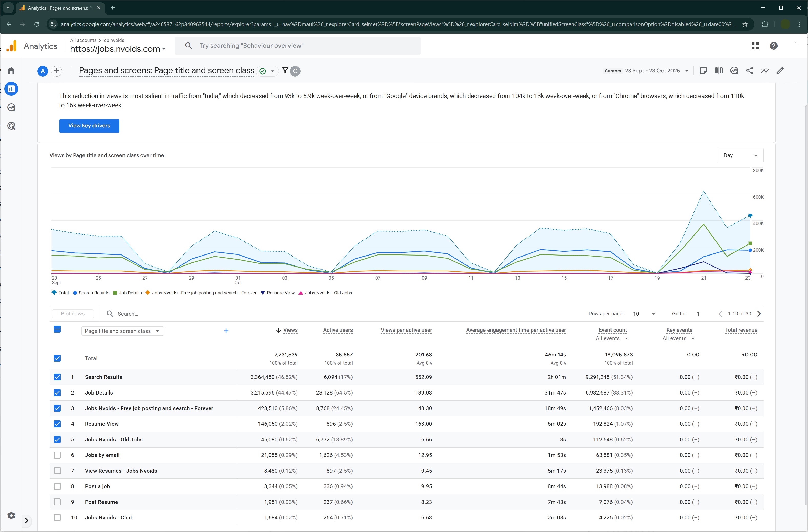Open the Explore section in sidebar
Image resolution: width=808 pixels, height=532 pixels.
[x=11, y=108]
